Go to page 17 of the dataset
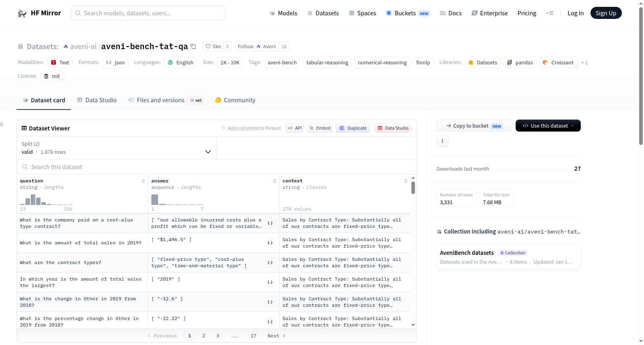Image resolution: width=644 pixels, height=345 pixels. pos(253,336)
